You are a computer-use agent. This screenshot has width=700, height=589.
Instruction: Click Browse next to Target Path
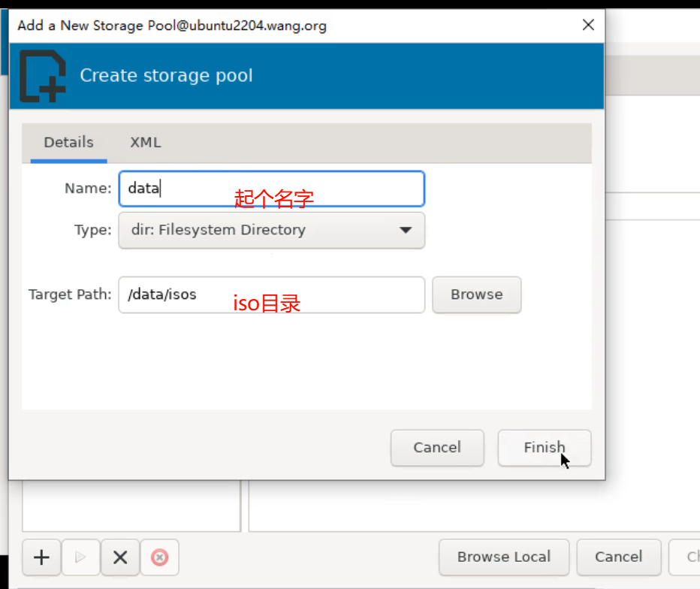pyautogui.click(x=476, y=294)
